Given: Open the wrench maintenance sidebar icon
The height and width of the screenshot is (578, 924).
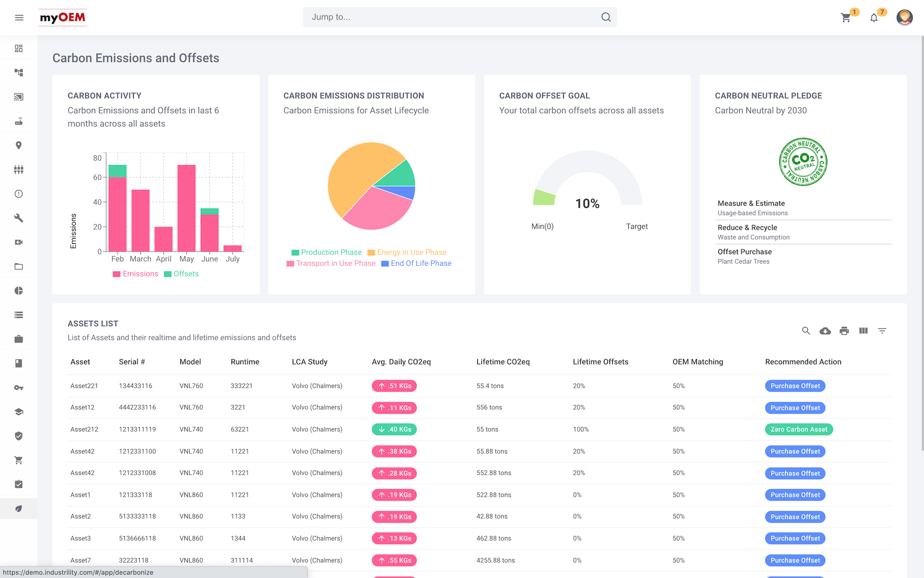Looking at the screenshot, I should click(19, 218).
